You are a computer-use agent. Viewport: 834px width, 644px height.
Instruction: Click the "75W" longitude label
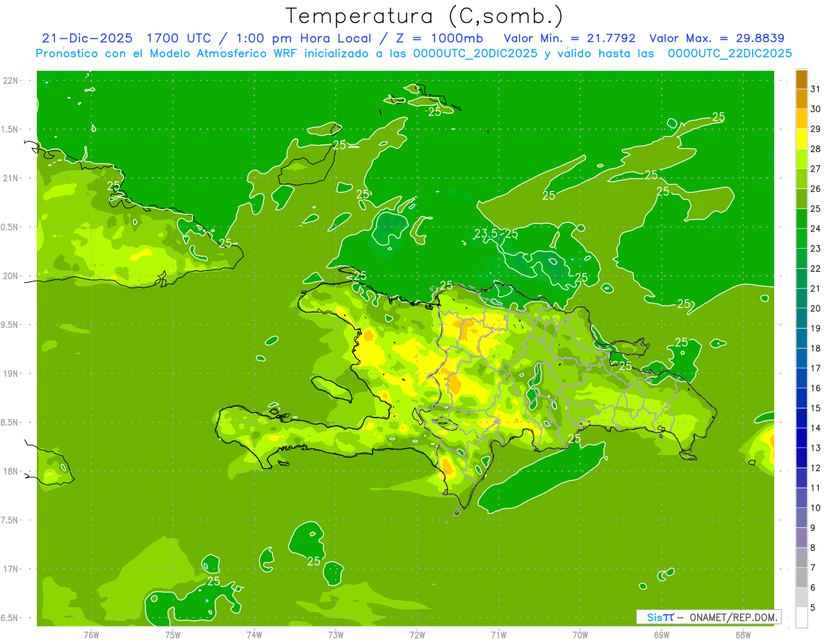[x=173, y=634]
